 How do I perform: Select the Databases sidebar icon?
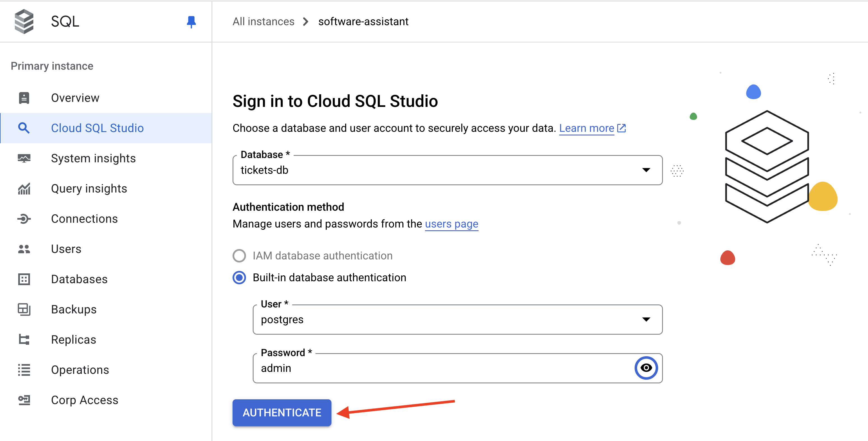[x=24, y=279]
